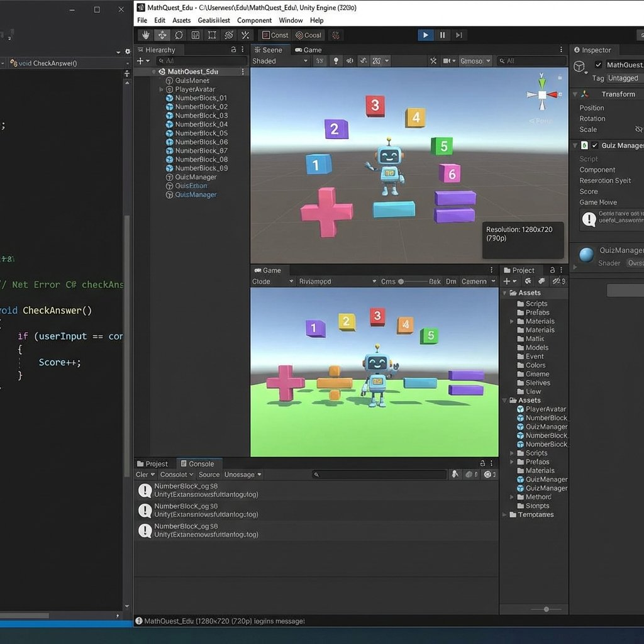Select the Rect transform tool
This screenshot has width=644, height=644.
tap(212, 35)
